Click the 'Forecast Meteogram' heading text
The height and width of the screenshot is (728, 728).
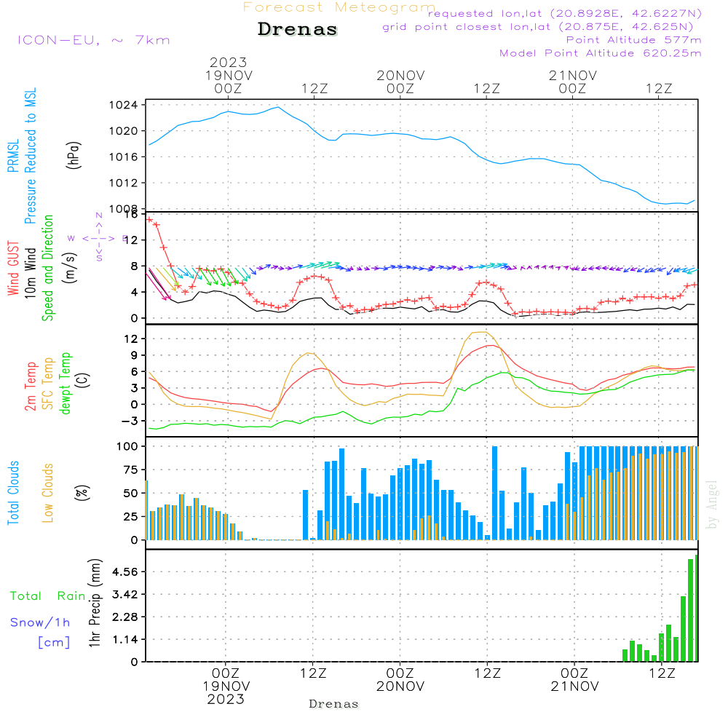(x=339, y=7)
